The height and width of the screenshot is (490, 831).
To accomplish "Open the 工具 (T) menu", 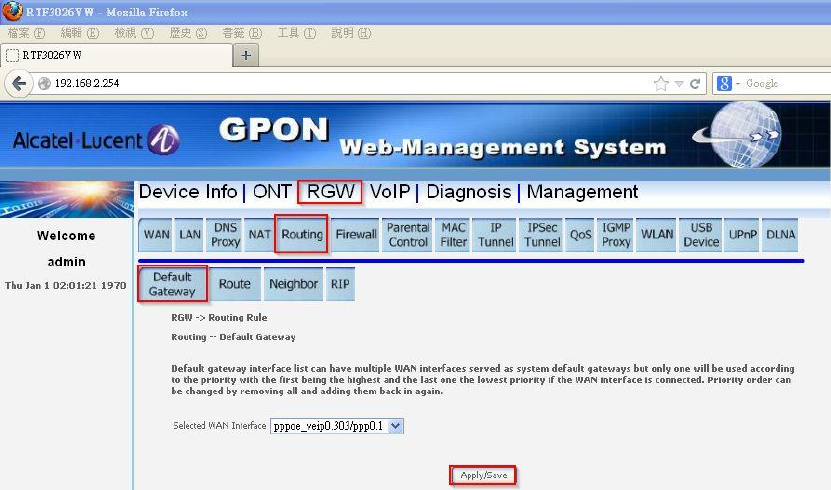I will [x=297, y=33].
